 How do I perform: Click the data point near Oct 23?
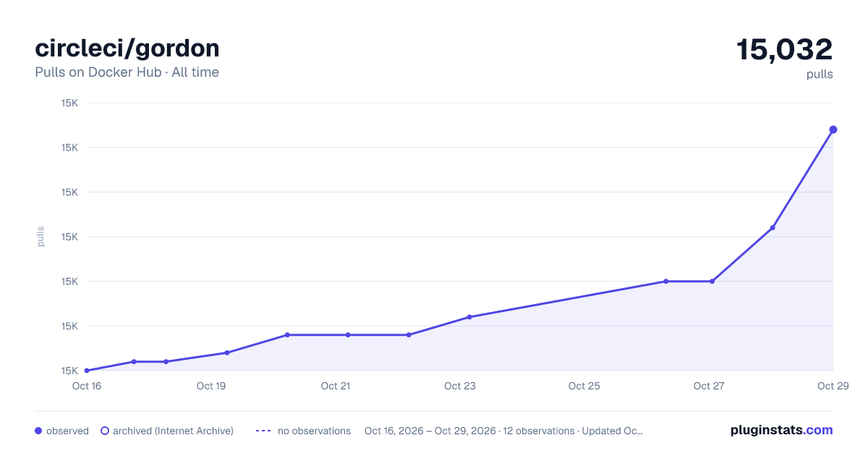[x=469, y=317]
